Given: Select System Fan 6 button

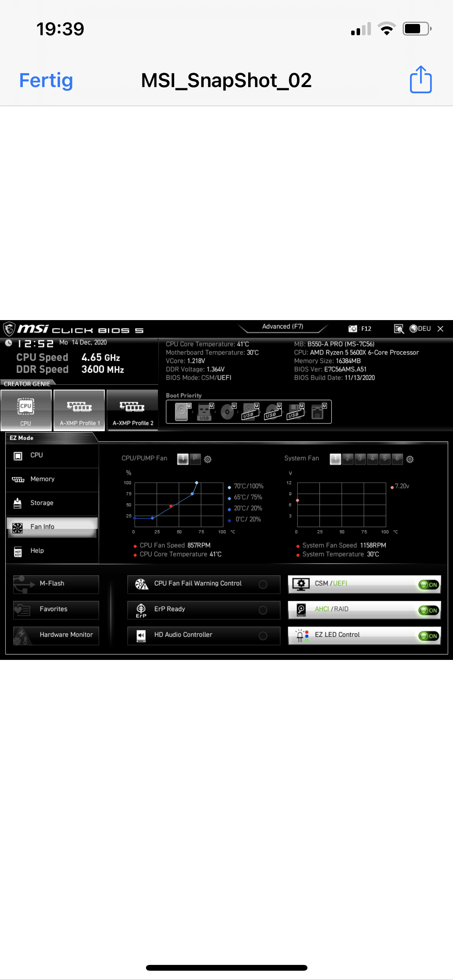Looking at the screenshot, I should [x=397, y=459].
